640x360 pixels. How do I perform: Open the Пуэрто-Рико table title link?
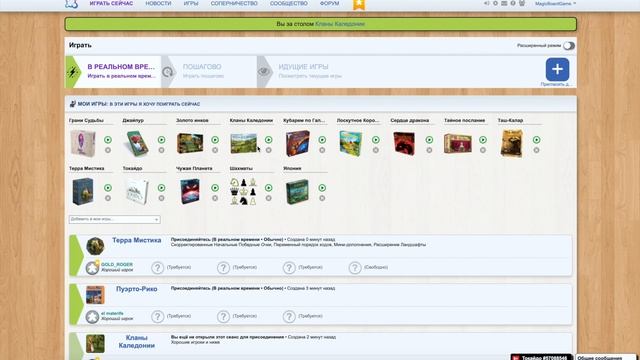tap(136, 289)
